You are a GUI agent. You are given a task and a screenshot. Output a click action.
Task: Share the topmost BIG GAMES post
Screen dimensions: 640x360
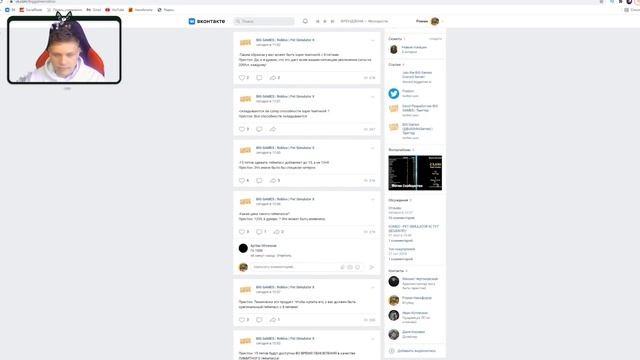click(x=273, y=78)
